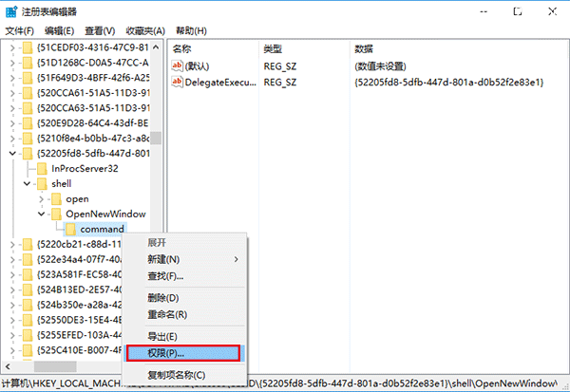Choose 权限(P)... in context menu
The image size is (570, 392).
tap(183, 353)
